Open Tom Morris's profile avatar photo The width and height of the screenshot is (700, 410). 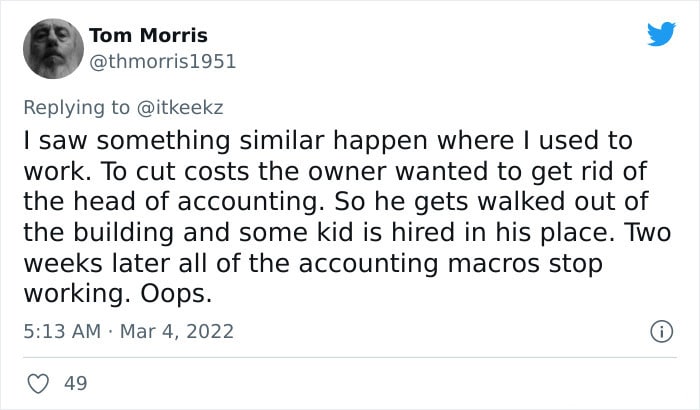coord(50,48)
